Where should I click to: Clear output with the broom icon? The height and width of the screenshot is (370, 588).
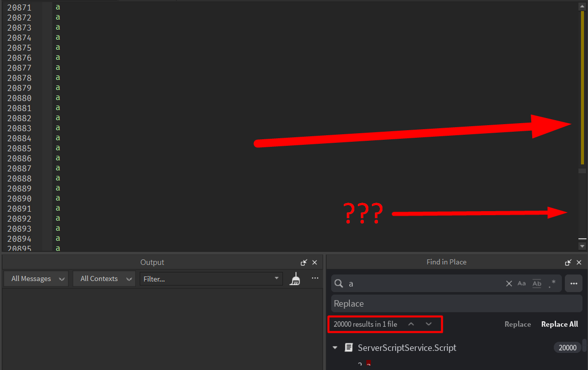[x=295, y=279]
